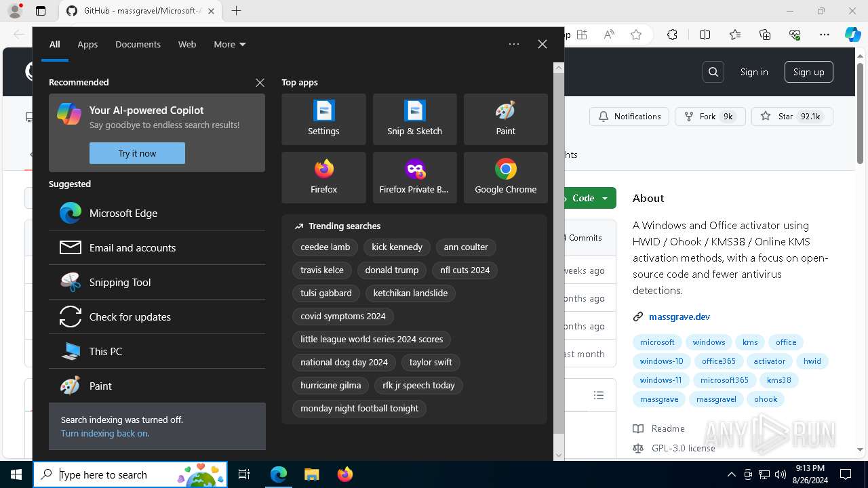Click the Notifications button on GitHub

point(629,117)
